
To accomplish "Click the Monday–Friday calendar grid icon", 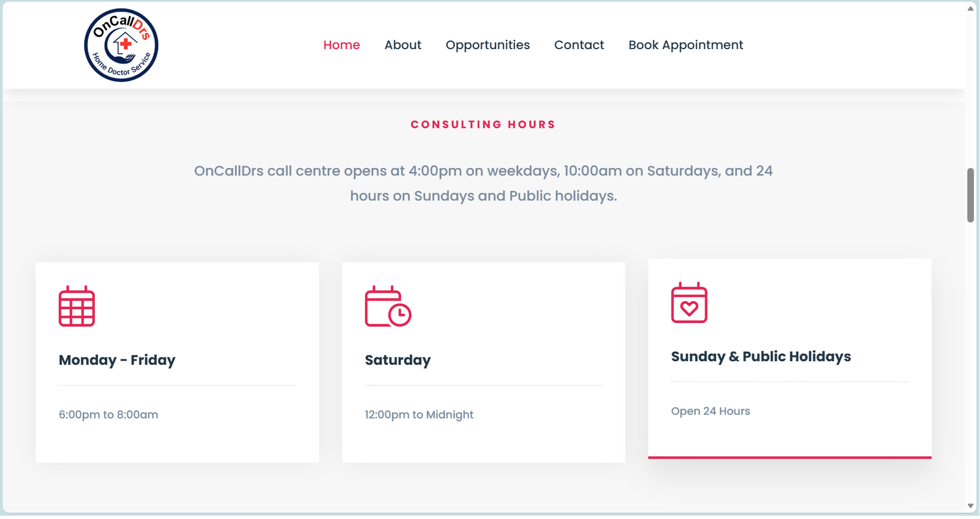I will coord(77,307).
